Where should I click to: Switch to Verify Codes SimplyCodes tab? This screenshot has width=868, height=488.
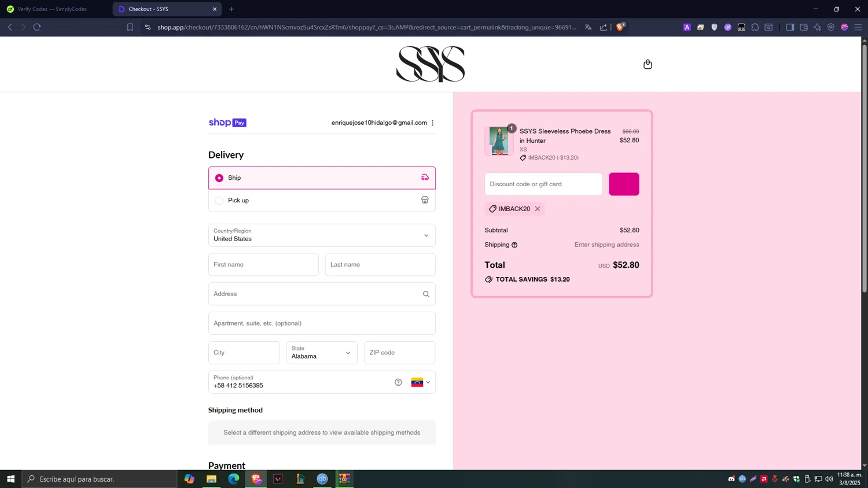click(55, 9)
